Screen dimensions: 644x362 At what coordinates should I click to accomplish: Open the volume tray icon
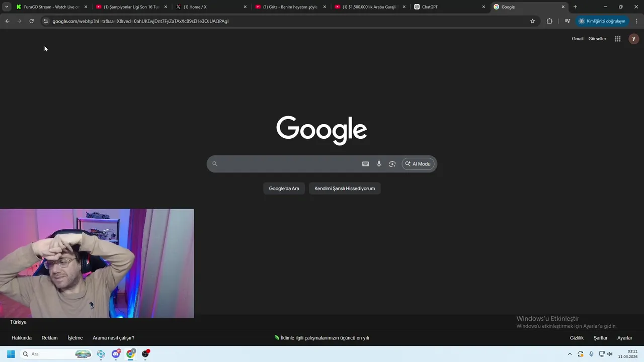pyautogui.click(x=610, y=354)
